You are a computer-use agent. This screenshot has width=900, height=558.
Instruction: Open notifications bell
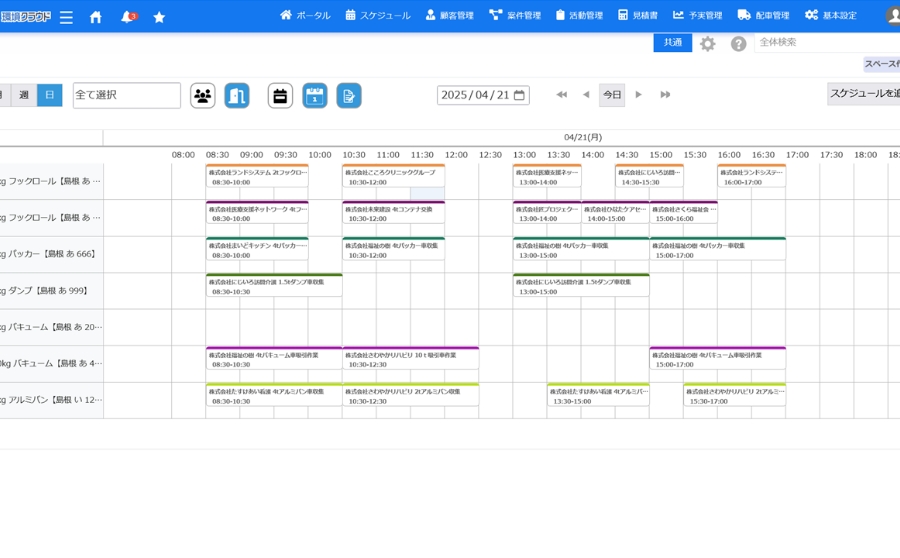point(127,17)
